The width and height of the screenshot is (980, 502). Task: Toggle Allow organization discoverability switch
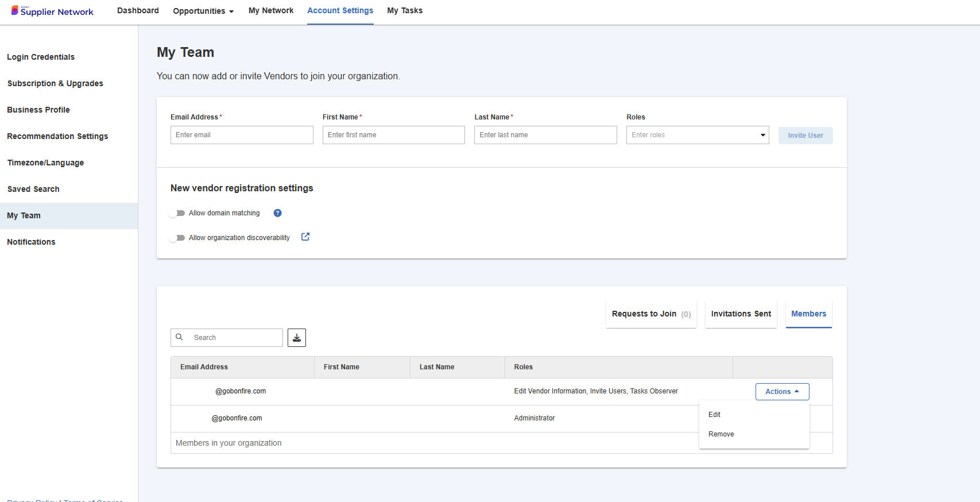[177, 238]
